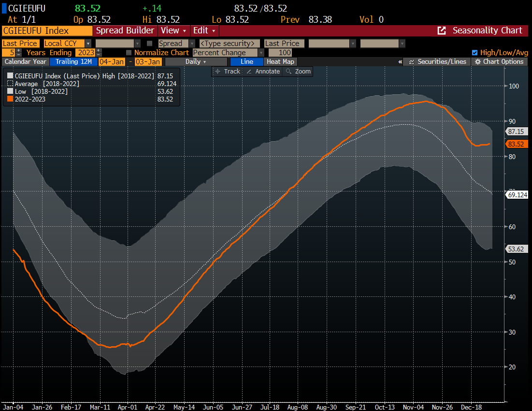Click the orange 2022-2023 legend swatch

(x=10, y=99)
